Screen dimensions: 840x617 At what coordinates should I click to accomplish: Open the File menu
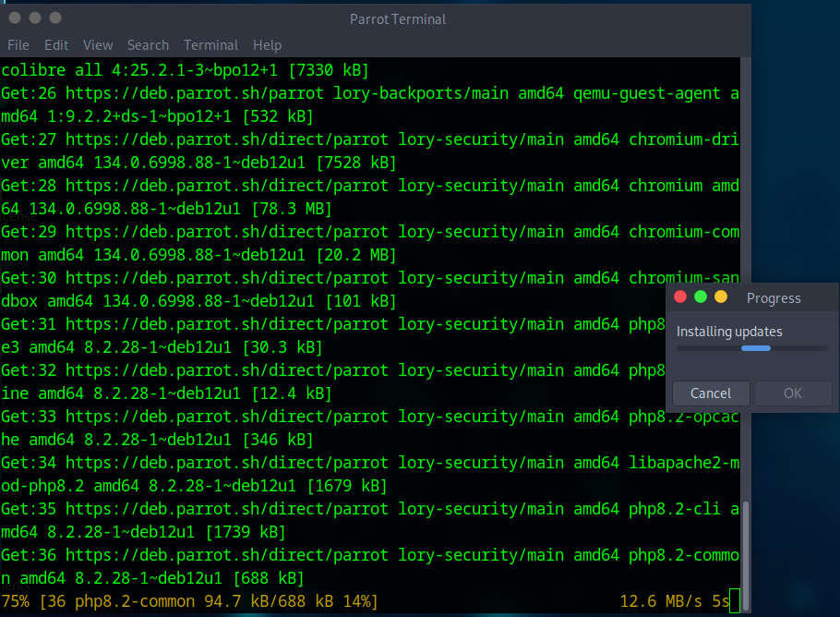coord(18,44)
